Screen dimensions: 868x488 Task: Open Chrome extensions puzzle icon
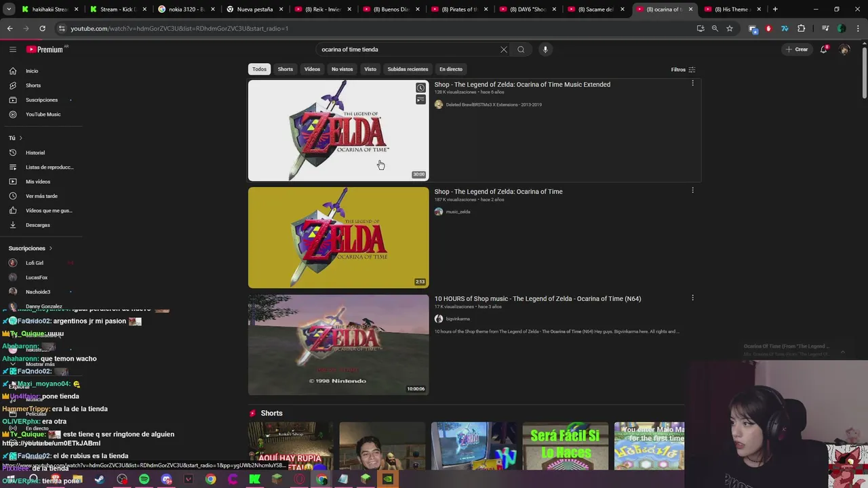click(802, 28)
